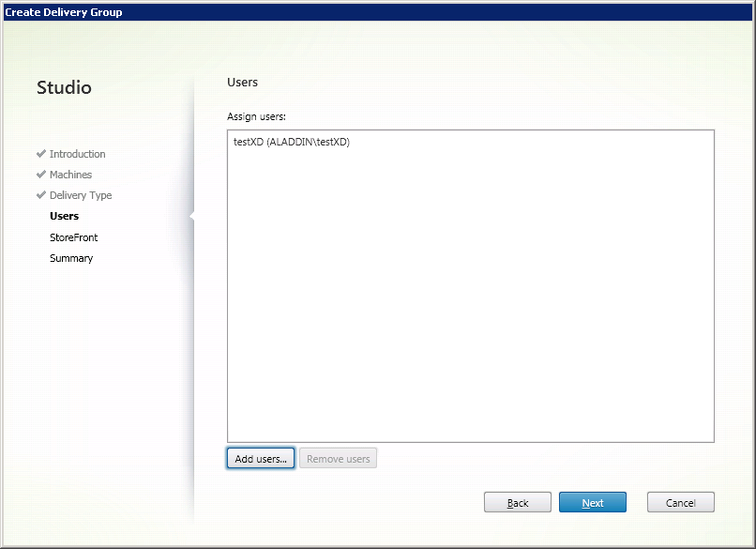Viewport: 756px width, 549px height.
Task: Go back to the previous wizard step
Action: (518, 502)
